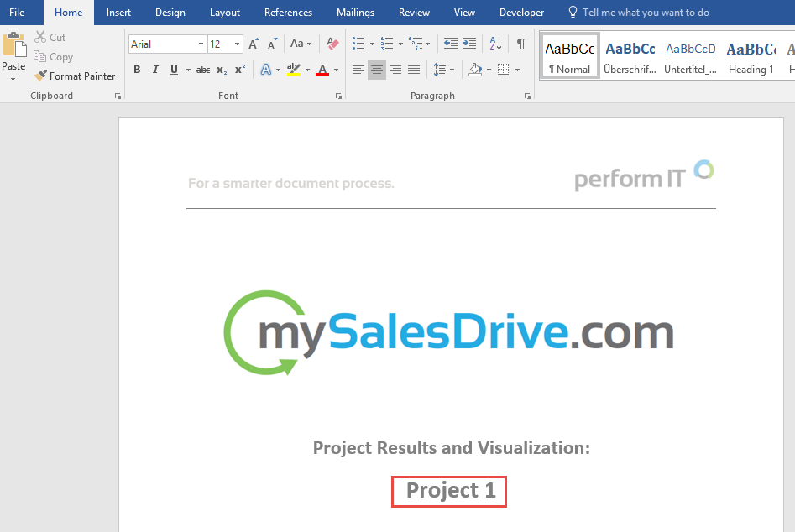Expand the Paste options arrow
The height and width of the screenshot is (532, 795).
point(13,79)
